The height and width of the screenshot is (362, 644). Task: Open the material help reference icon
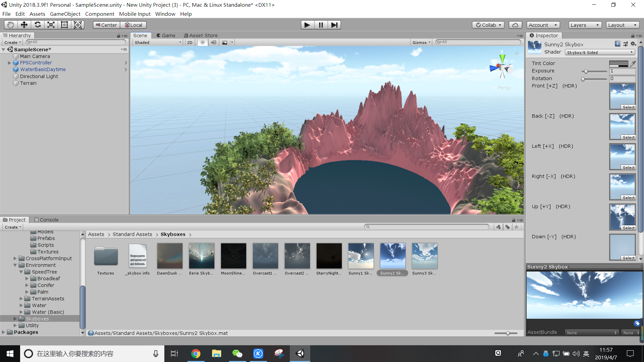click(618, 44)
